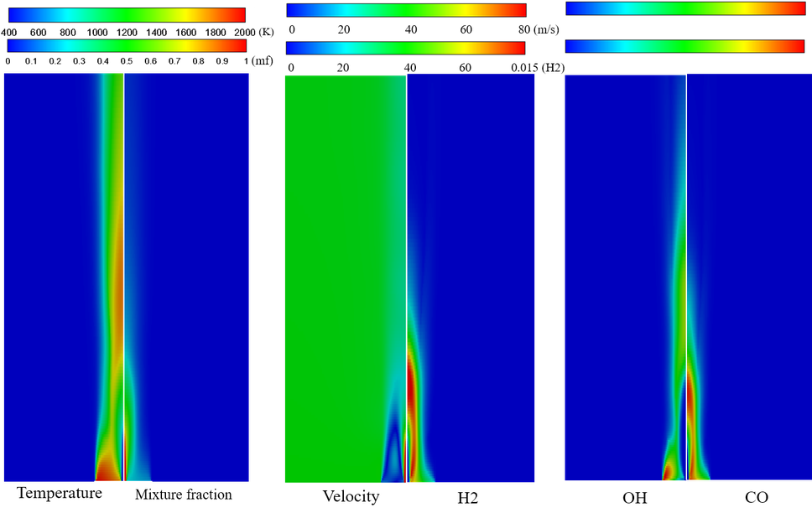Click the 1000 tick on temperature scale
Image resolution: width=812 pixels, height=518 pixels.
point(97,32)
